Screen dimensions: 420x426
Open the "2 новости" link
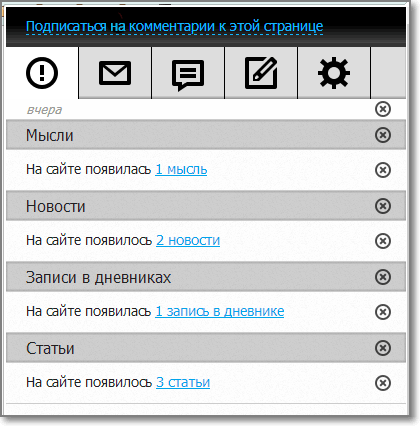188,240
